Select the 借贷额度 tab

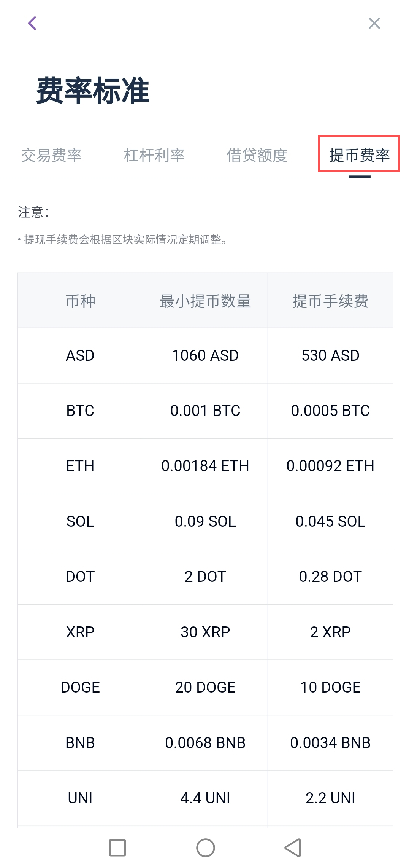[257, 155]
